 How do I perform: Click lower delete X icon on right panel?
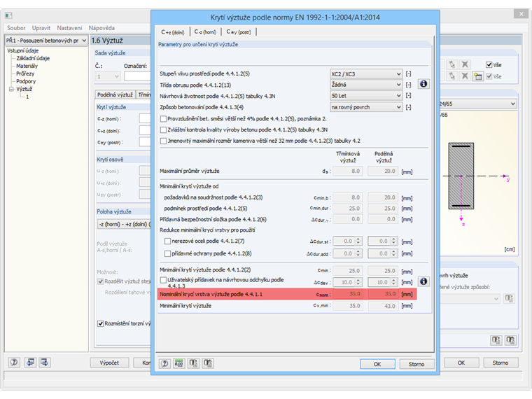pyautogui.click(x=465, y=76)
